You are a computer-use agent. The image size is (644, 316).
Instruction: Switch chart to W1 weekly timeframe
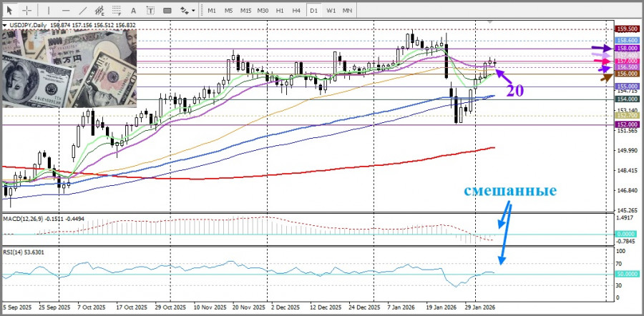331,10
